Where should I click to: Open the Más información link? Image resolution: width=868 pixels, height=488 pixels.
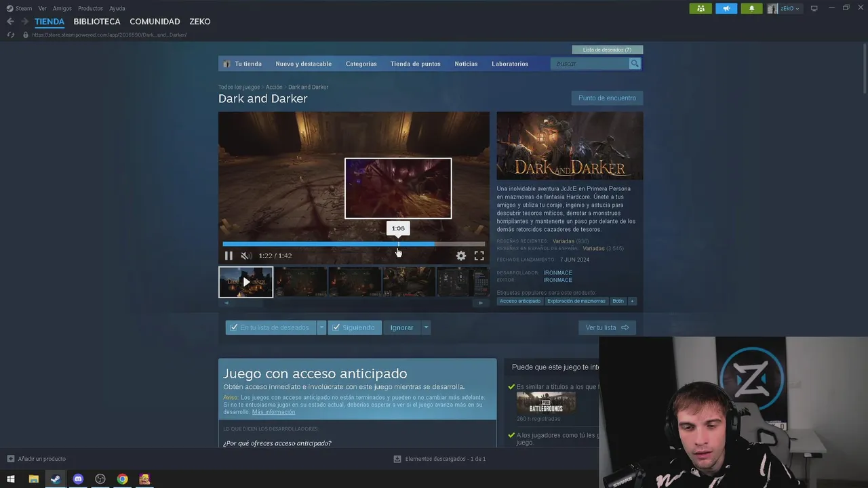(273, 412)
